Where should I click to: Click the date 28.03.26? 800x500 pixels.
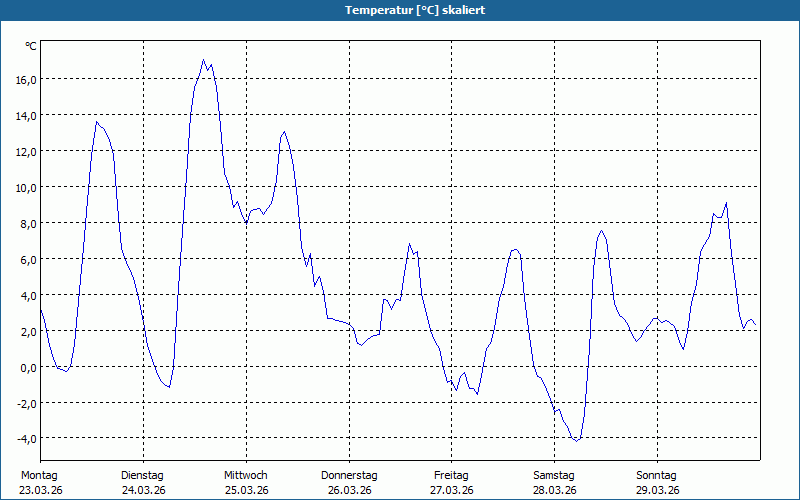(555, 491)
